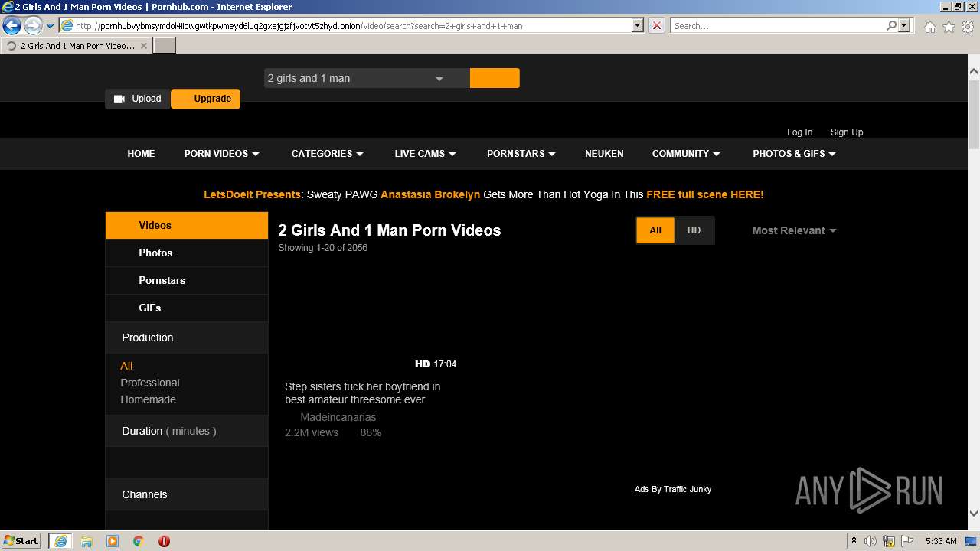Click the Upload camera button
Viewport: 980px width, 551px height.
[138, 99]
